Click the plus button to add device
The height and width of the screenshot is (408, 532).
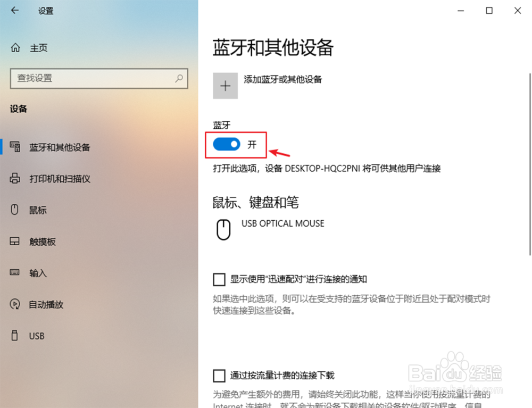coord(225,86)
